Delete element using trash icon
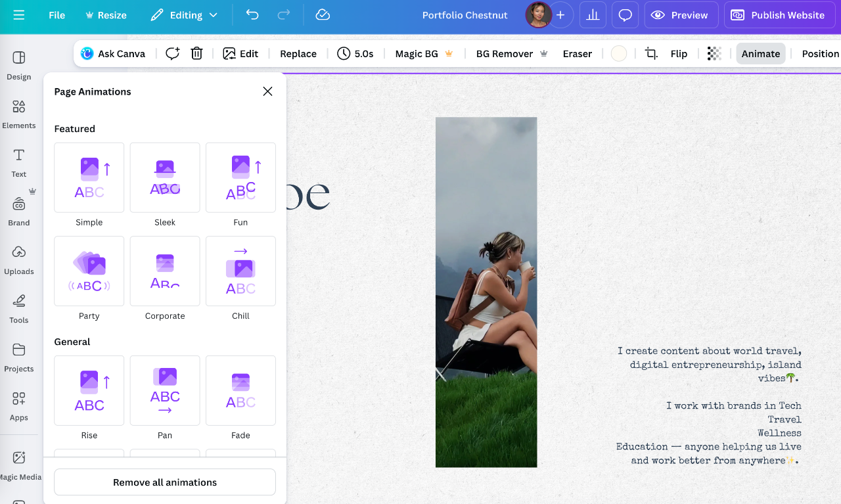Image resolution: width=841 pixels, height=504 pixels. click(196, 54)
